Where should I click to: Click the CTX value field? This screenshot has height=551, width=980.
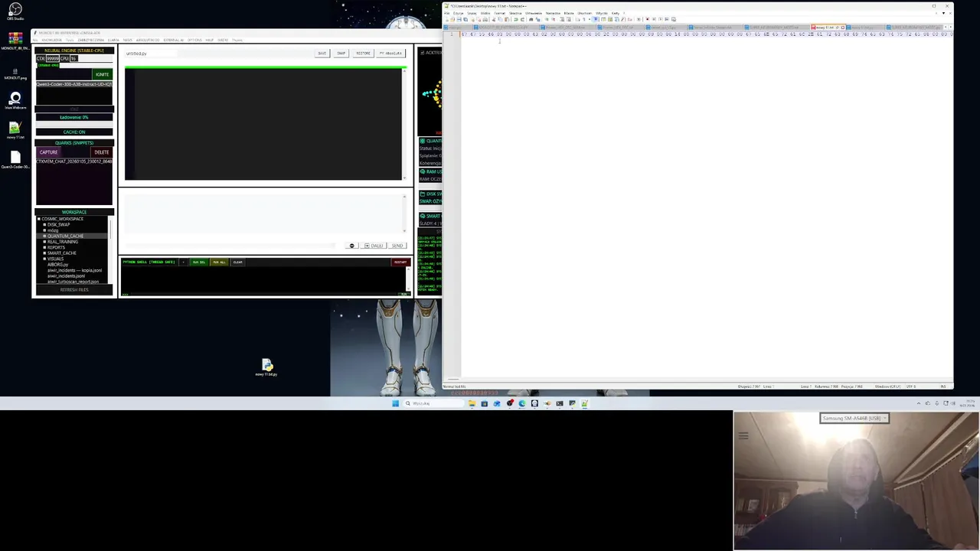click(x=53, y=58)
